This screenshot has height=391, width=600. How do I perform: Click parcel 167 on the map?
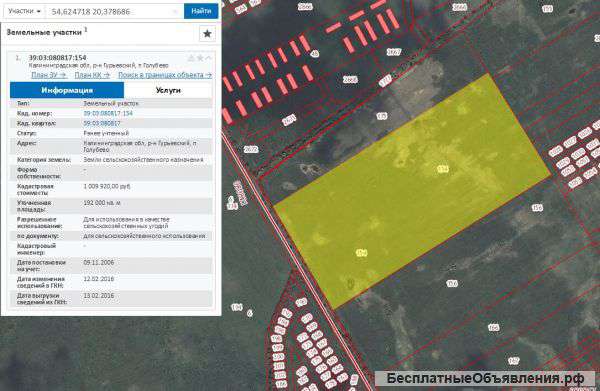pyautogui.click(x=514, y=361)
